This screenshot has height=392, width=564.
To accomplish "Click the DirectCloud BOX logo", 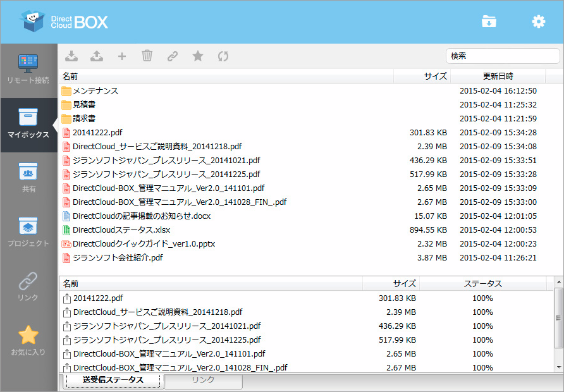I will click(64, 21).
